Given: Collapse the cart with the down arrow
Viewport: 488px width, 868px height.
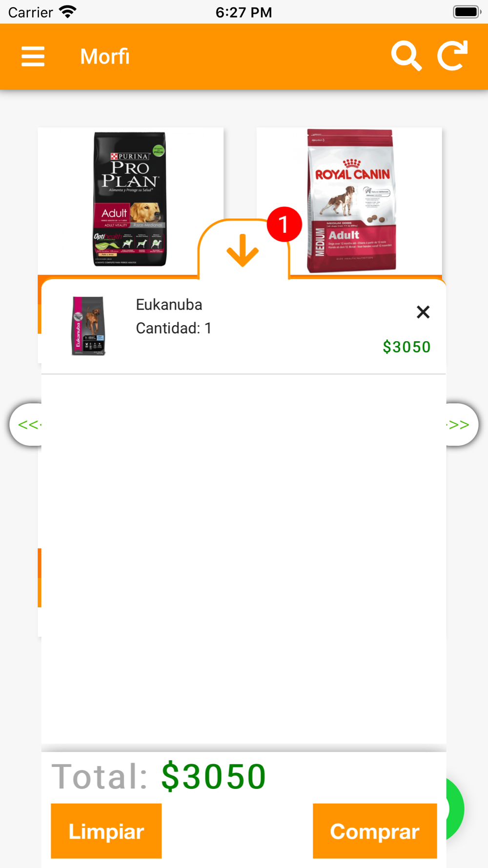Looking at the screenshot, I should (243, 250).
